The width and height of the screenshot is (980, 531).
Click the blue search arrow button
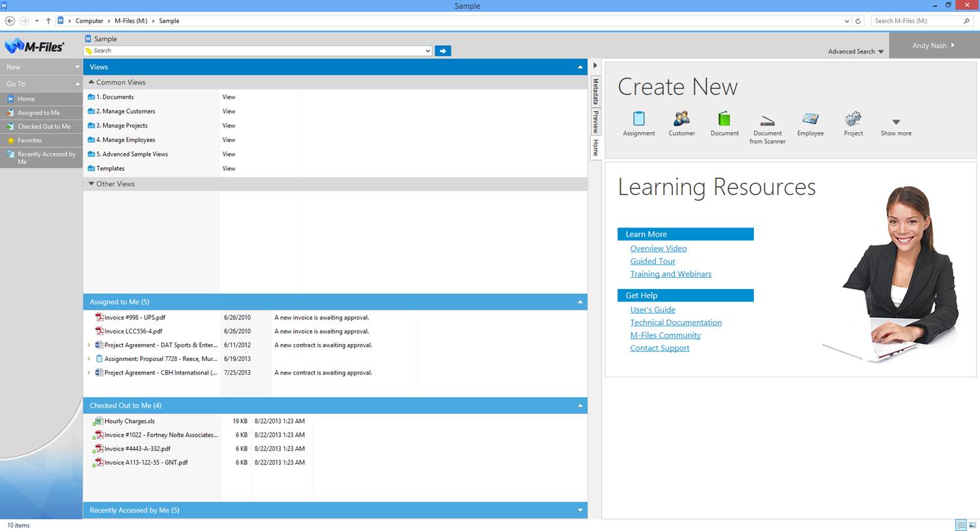coord(442,50)
